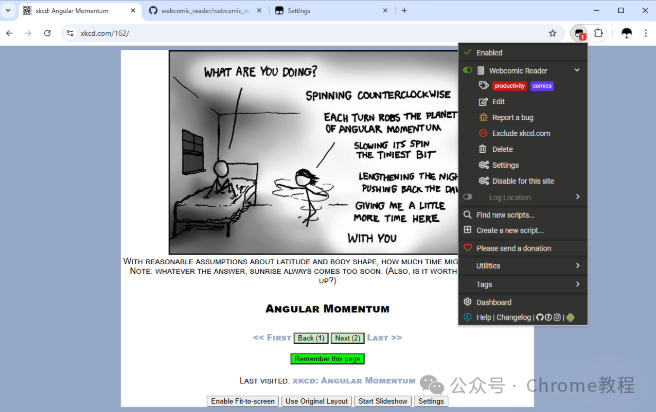
Task: Click the blue info icon beside Help
Action: 468,317
